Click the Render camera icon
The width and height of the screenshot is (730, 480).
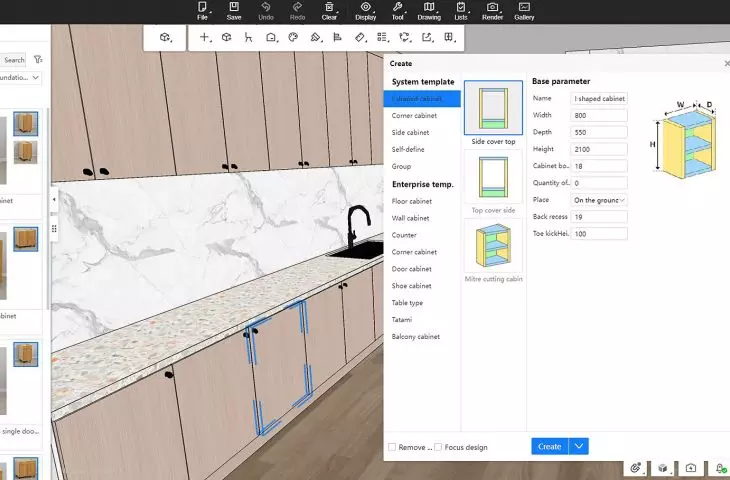click(x=492, y=7)
